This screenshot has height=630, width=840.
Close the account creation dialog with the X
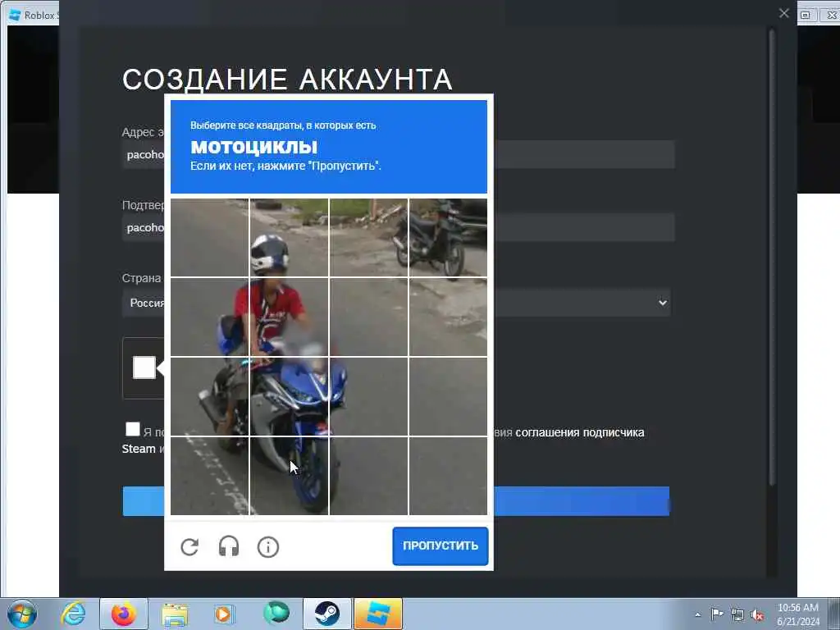pos(783,13)
